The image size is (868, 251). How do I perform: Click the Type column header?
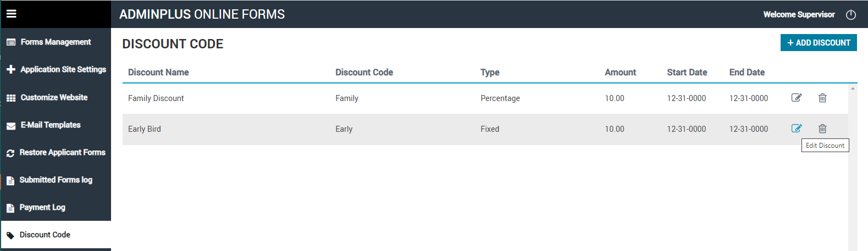(490, 72)
